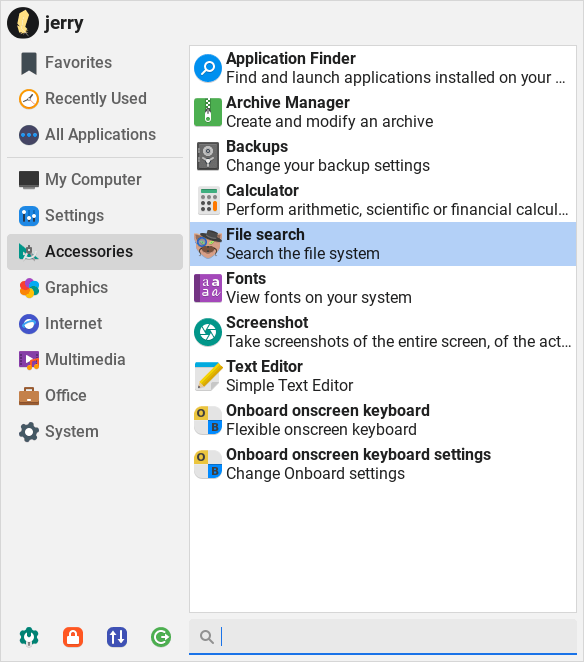The image size is (584, 662).
Task: Click the blue switch user icon
Action: (117, 637)
